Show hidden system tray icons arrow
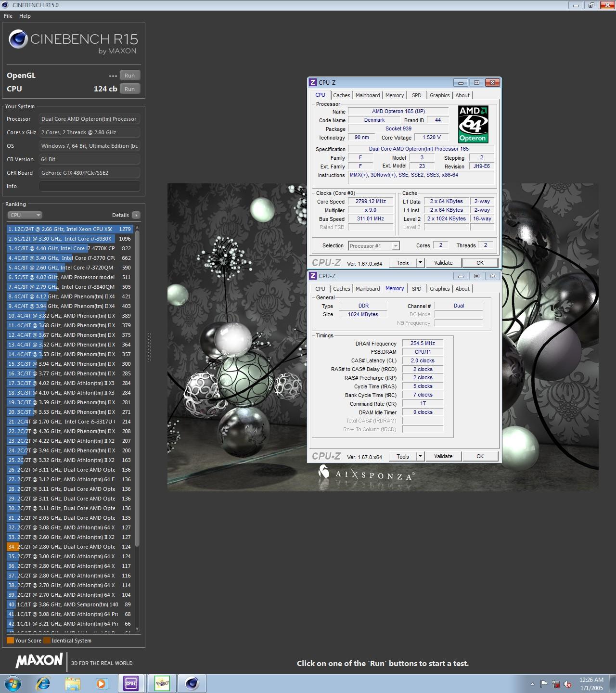Viewport: 616px width, 693px height. (532, 684)
